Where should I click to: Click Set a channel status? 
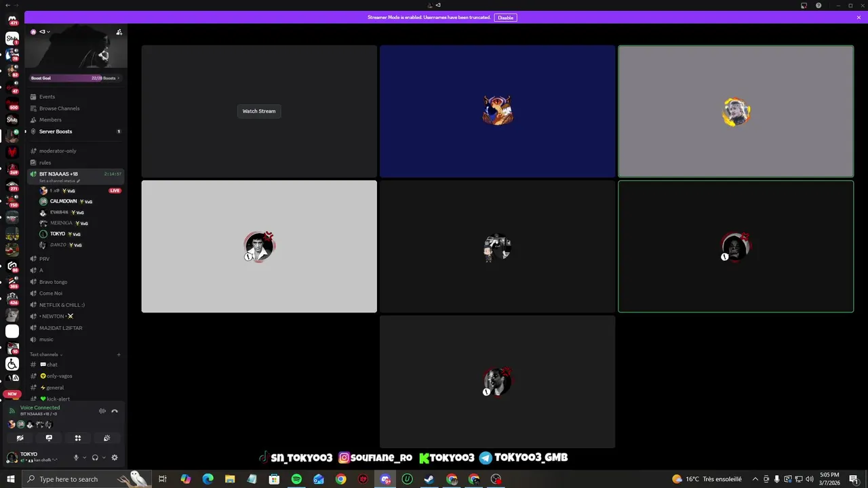click(60, 181)
